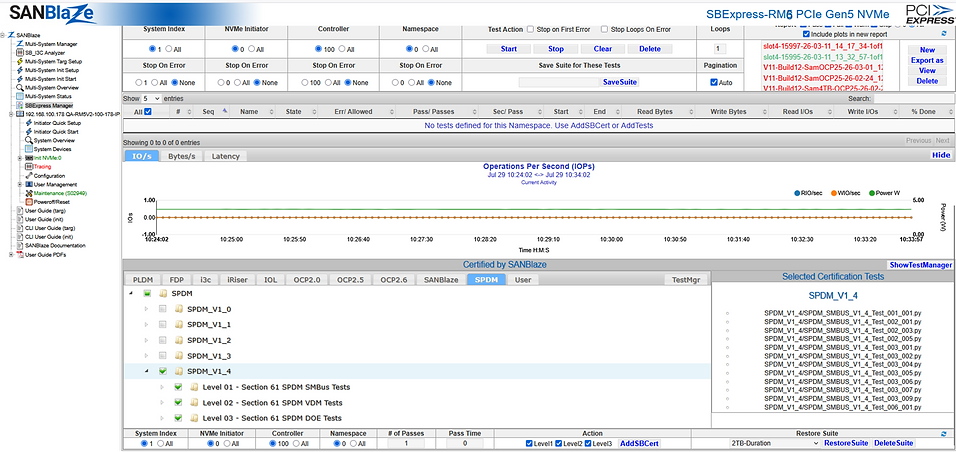The image size is (956, 452).
Task: Click AddSBCert button
Action: (x=640, y=443)
